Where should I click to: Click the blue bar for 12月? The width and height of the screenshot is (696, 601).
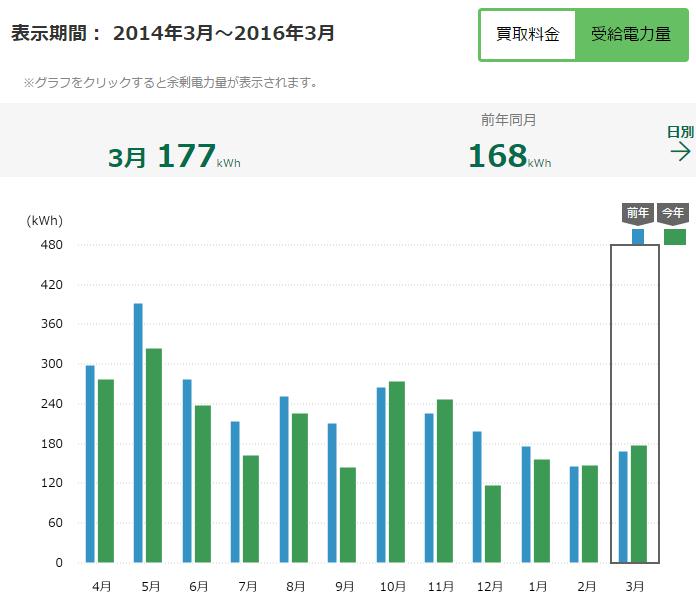coord(477,496)
